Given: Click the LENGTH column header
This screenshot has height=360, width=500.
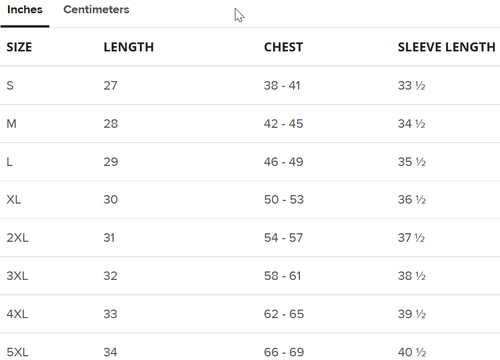Looking at the screenshot, I should [129, 47].
